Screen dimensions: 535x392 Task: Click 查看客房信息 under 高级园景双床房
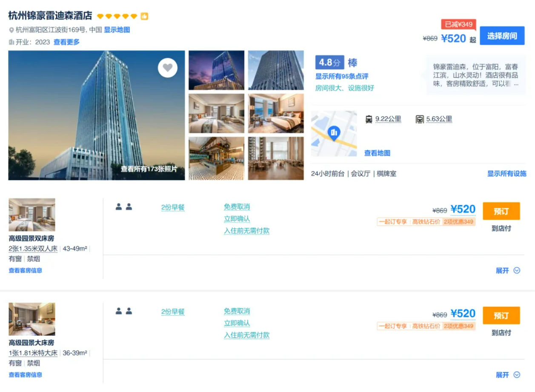pyautogui.click(x=26, y=270)
